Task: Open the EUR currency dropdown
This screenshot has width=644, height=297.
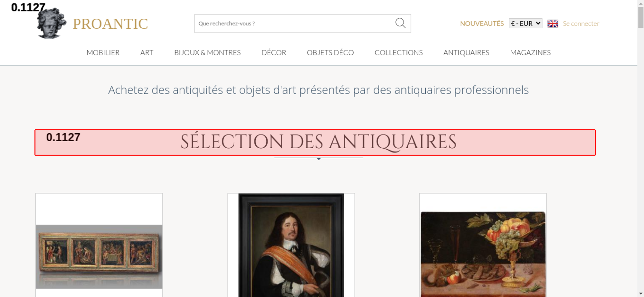Action: point(526,23)
